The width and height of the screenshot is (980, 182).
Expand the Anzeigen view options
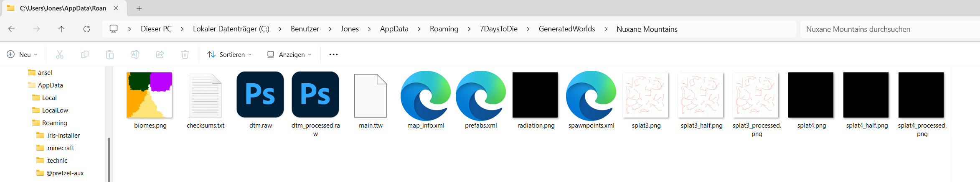coord(289,54)
